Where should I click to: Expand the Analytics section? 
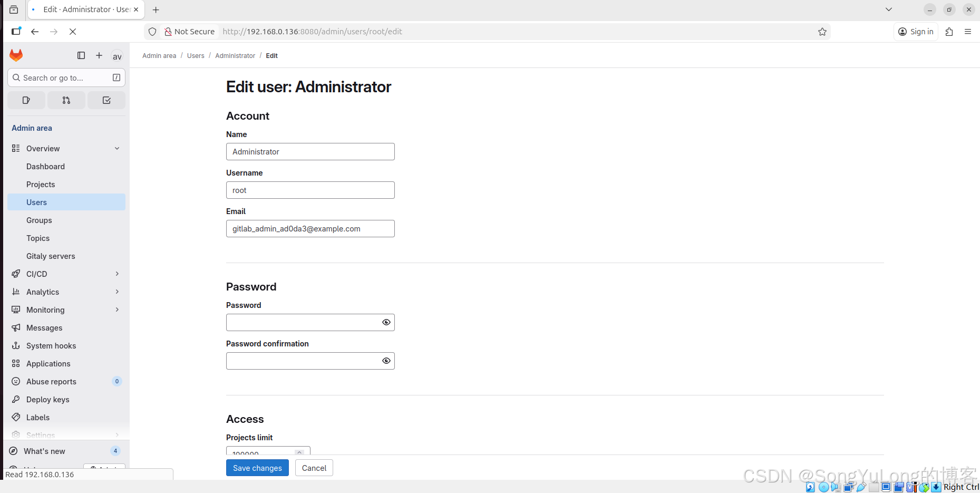[x=117, y=292]
